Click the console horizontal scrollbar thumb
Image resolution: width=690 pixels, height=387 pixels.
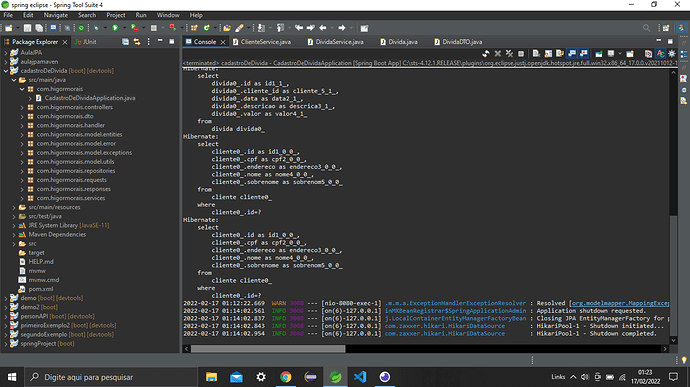(x=268, y=349)
